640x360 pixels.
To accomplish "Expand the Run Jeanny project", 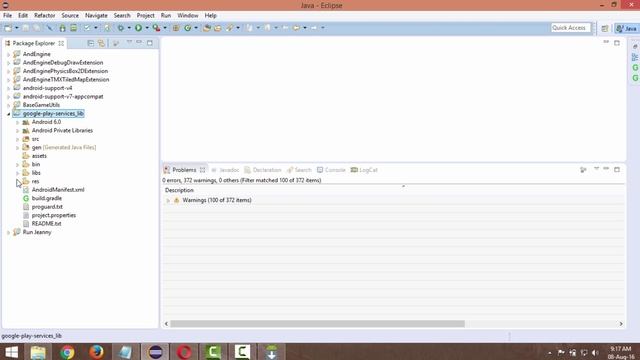I will 8,233.
